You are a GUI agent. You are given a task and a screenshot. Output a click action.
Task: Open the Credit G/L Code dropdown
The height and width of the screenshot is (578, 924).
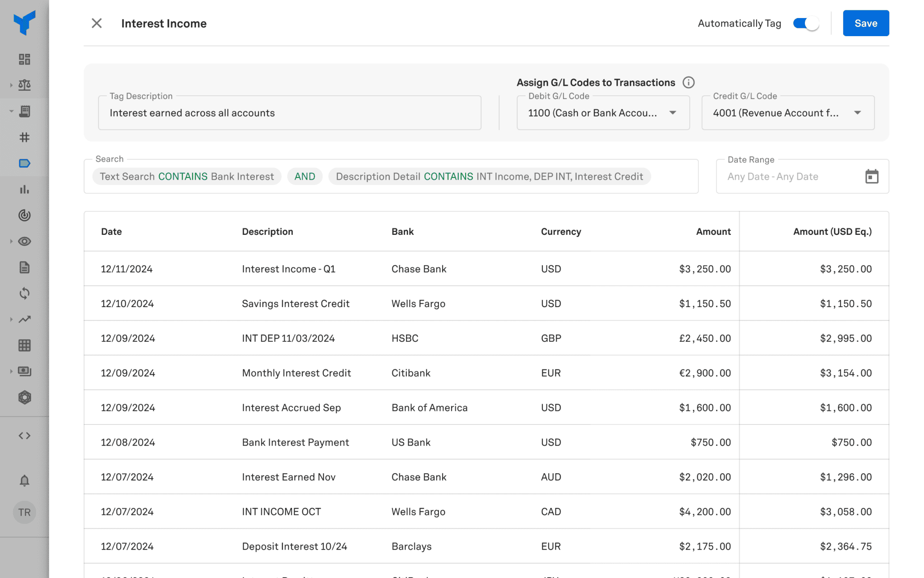click(x=858, y=113)
